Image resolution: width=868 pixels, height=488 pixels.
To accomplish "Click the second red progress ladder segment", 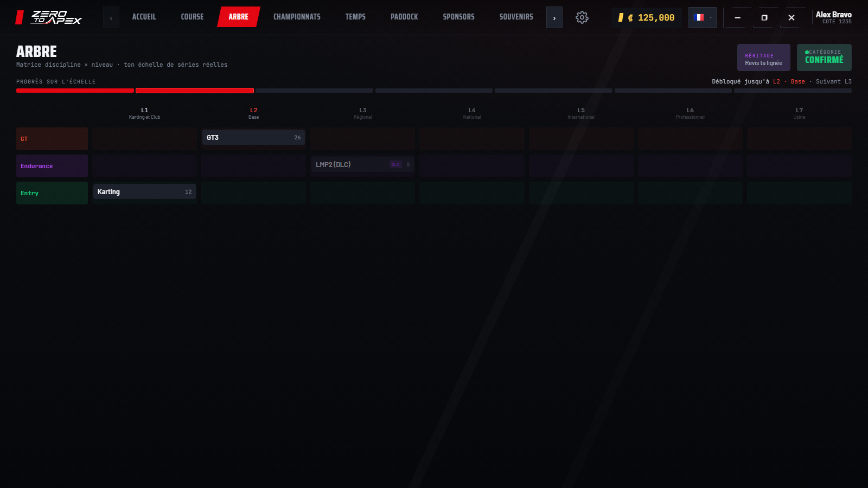I will [x=195, y=91].
